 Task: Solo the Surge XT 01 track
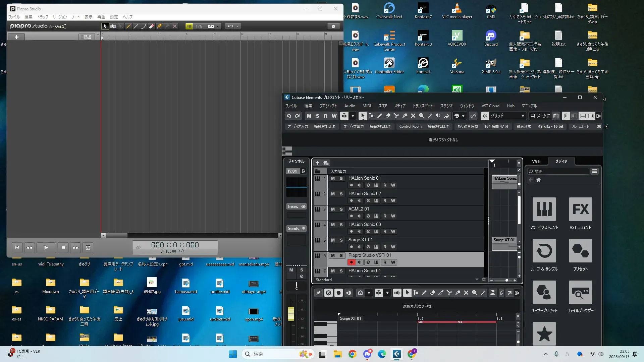[x=341, y=240]
